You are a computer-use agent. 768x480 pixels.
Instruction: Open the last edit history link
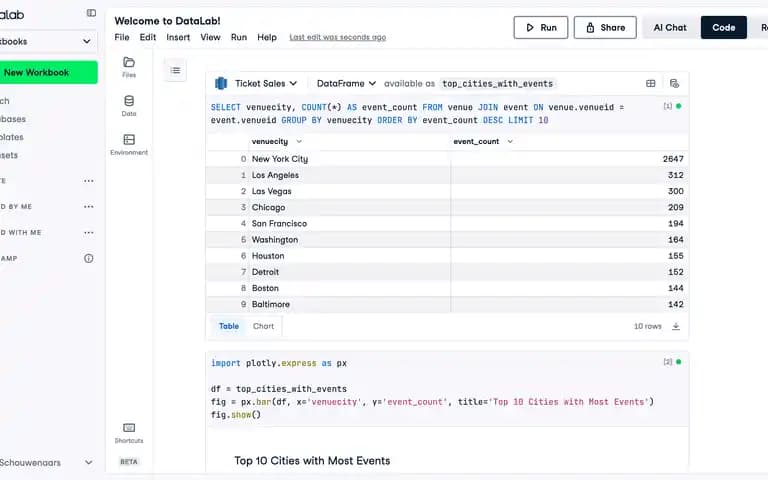pyautogui.click(x=337, y=37)
